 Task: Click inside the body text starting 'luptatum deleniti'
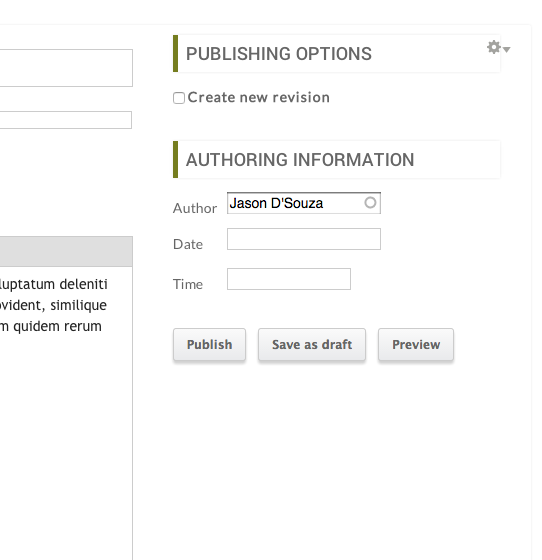tap(54, 305)
